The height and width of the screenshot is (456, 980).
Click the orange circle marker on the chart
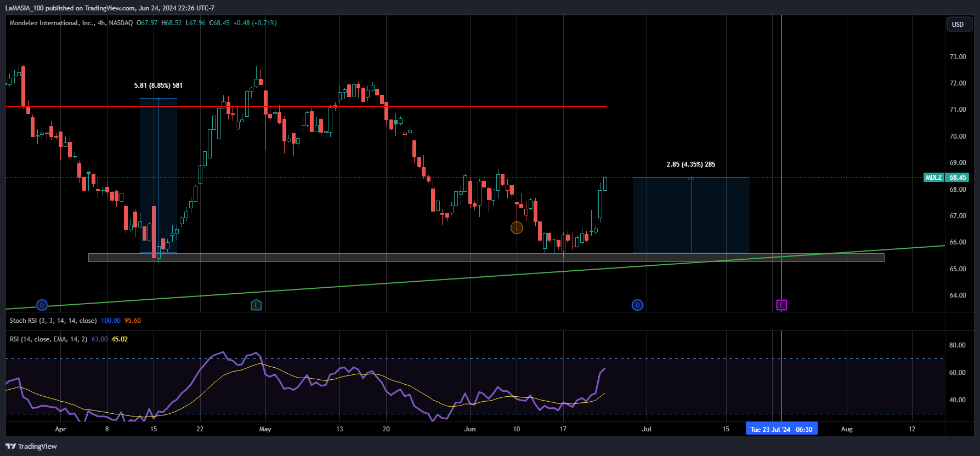[x=517, y=227]
